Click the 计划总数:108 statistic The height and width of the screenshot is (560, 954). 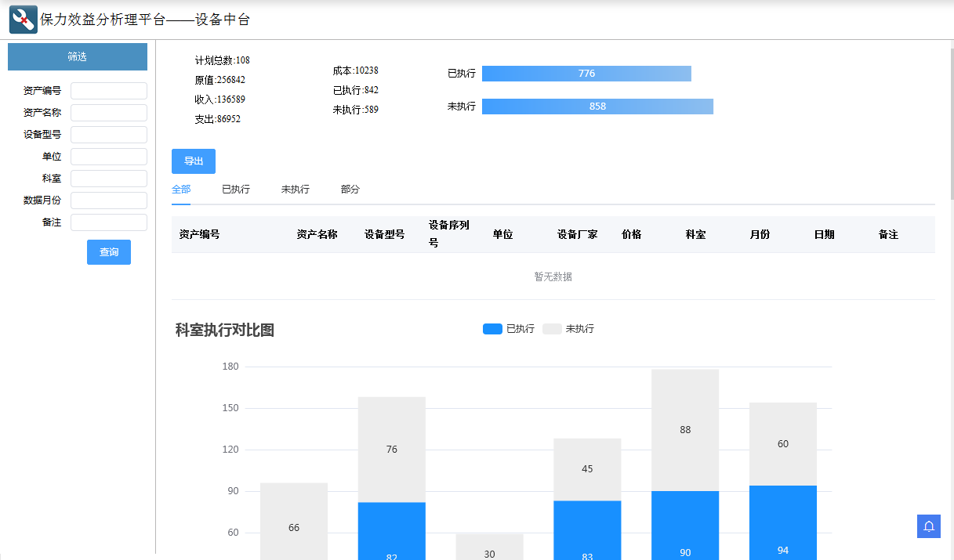coord(223,60)
